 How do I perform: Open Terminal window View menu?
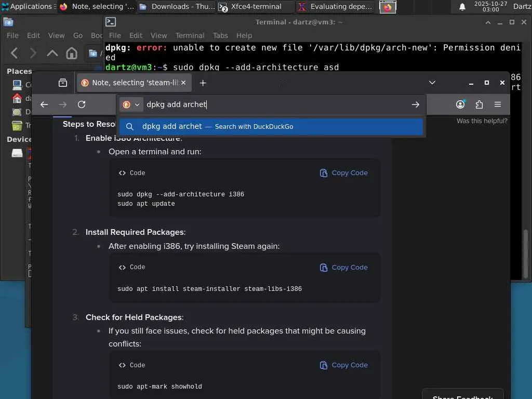[x=159, y=35]
